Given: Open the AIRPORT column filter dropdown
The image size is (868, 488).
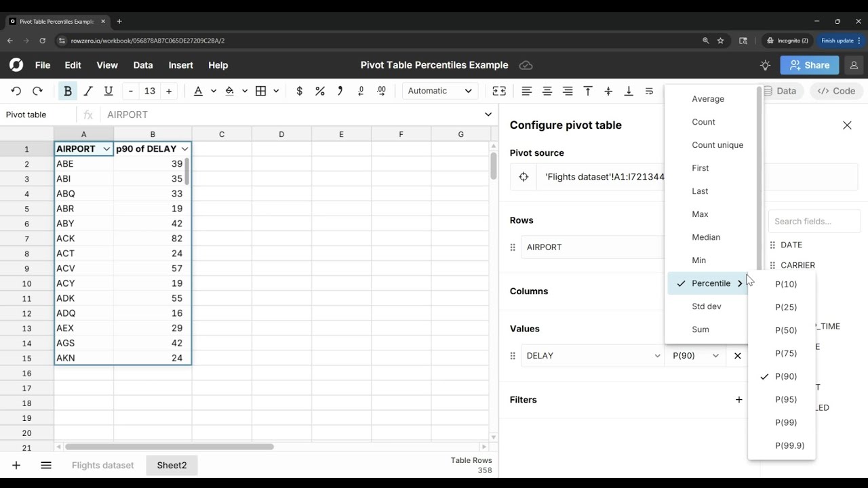Looking at the screenshot, I should click(x=106, y=148).
